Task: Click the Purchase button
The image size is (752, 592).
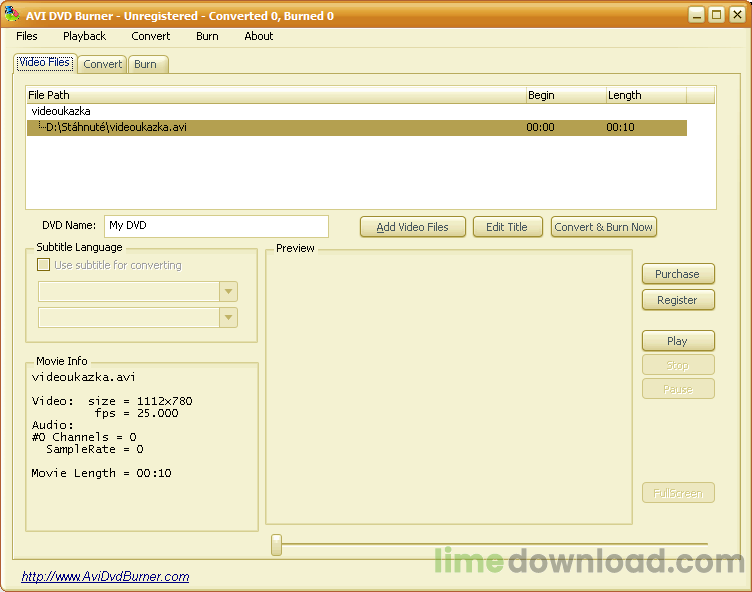Action: [677, 274]
